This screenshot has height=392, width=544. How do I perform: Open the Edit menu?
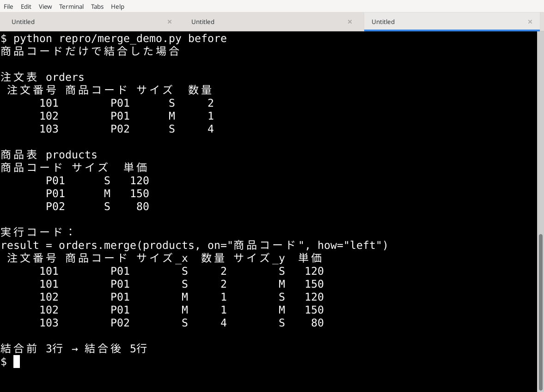pos(26,6)
